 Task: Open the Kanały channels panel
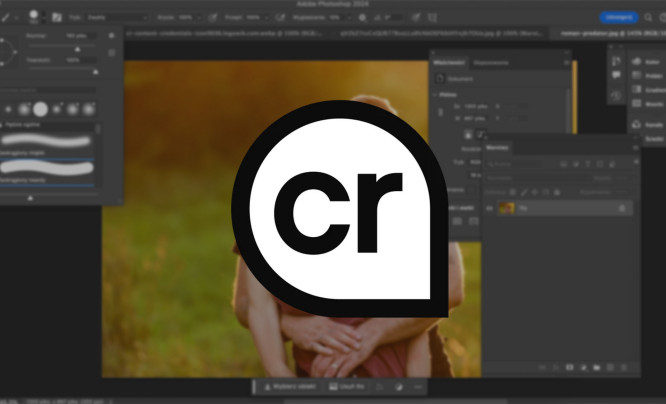click(x=647, y=124)
